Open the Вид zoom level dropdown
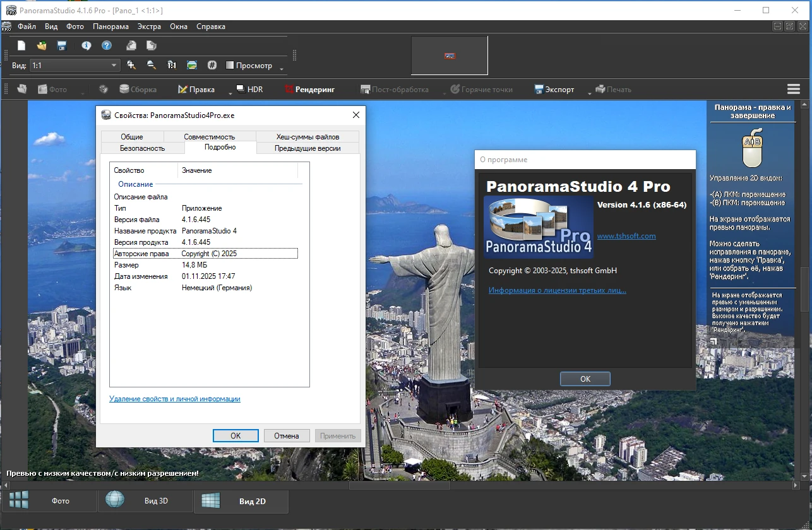Screen dimensions: 812x530 click(x=114, y=65)
